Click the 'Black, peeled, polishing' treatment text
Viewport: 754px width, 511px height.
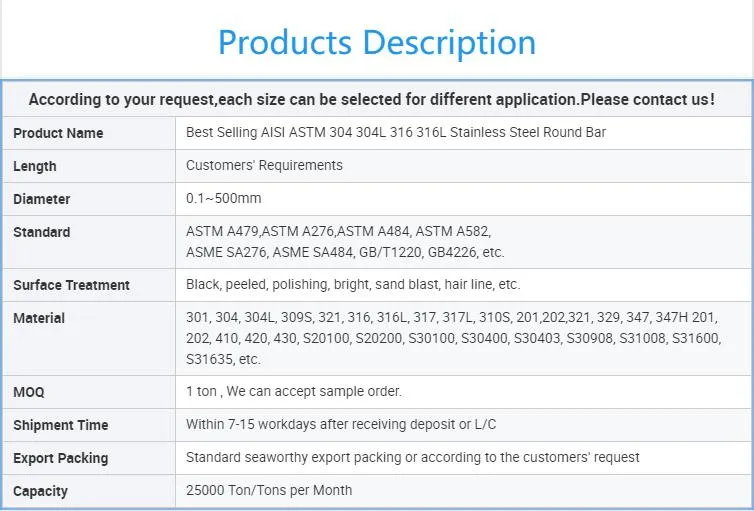pos(353,284)
